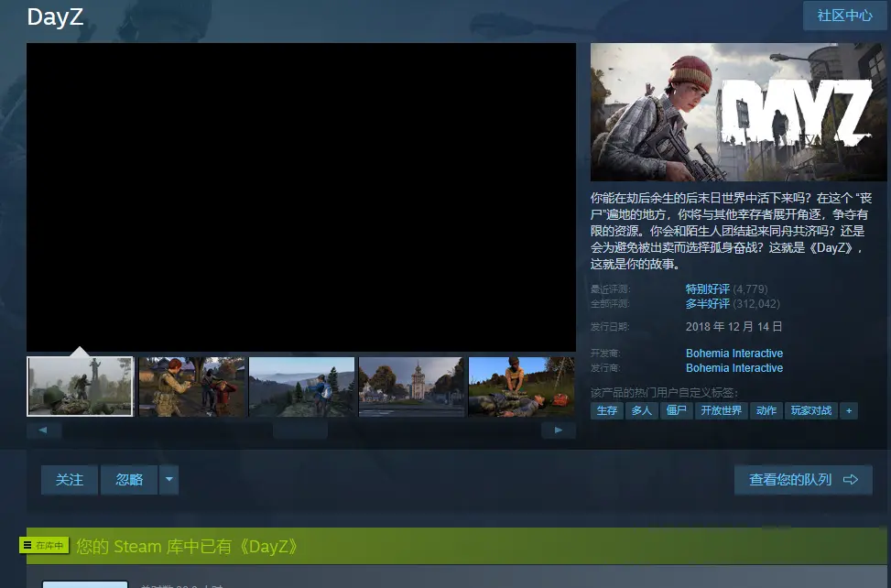
Task: Click the 在库中 library badge
Action: [44, 545]
